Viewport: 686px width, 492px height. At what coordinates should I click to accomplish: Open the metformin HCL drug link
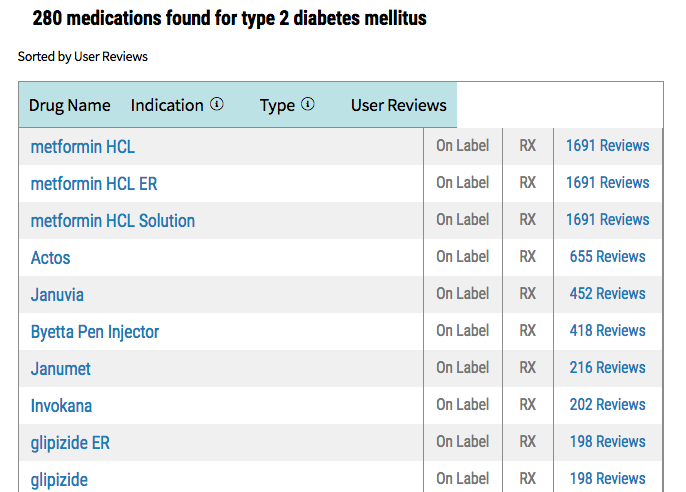[83, 147]
